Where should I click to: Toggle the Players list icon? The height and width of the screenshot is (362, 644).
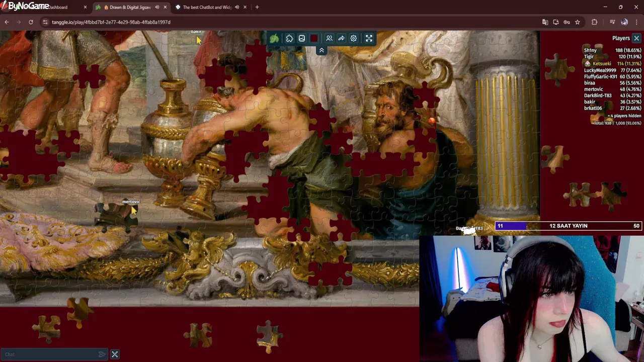pos(329,38)
